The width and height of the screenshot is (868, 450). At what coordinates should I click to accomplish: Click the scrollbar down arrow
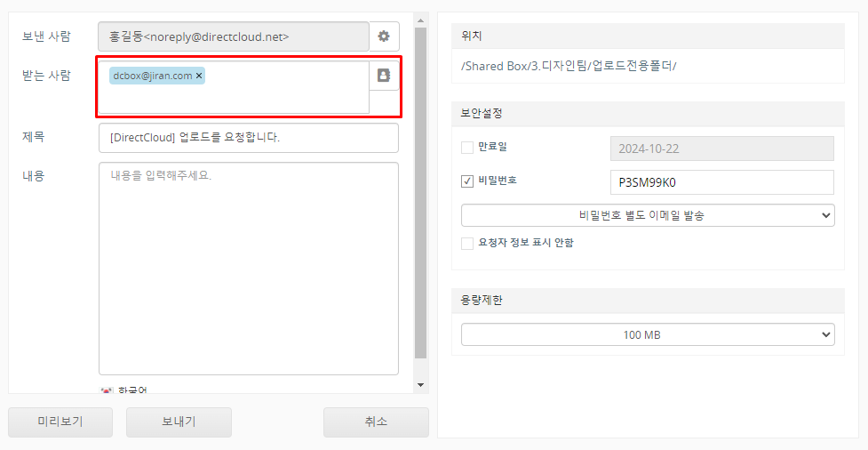point(421,385)
